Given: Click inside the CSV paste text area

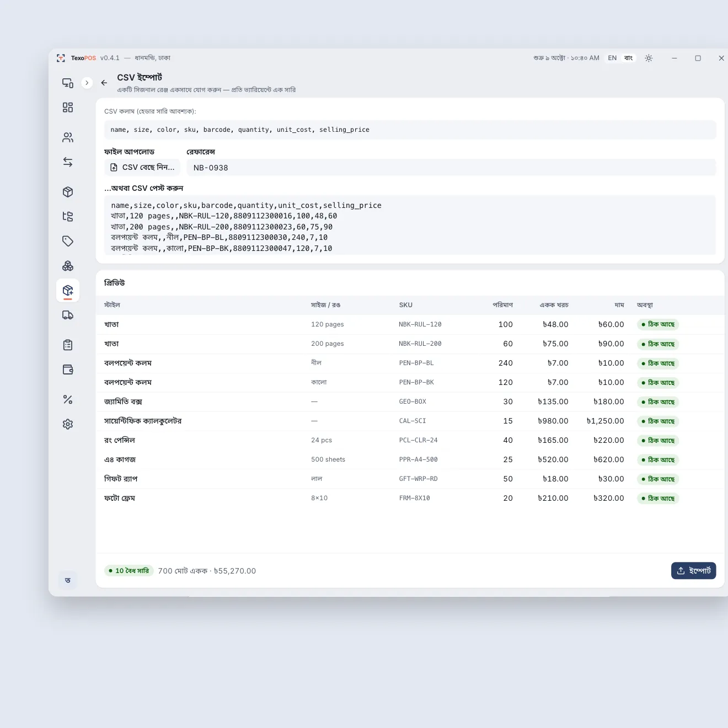Looking at the screenshot, I should click(410, 225).
